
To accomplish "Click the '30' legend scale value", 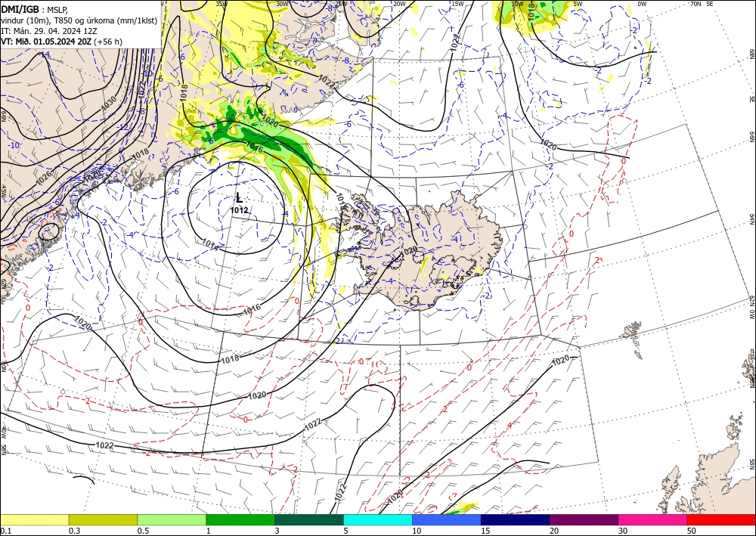I will click(x=622, y=531).
